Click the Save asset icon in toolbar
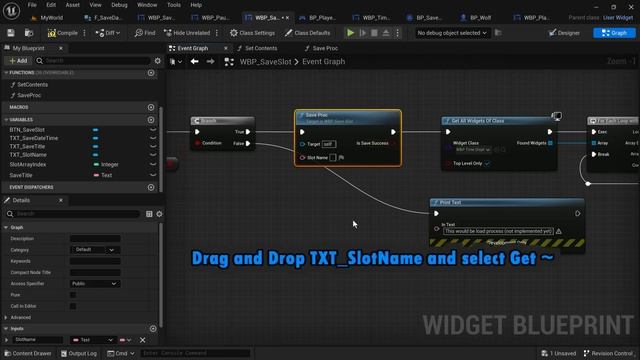Screen dimensions: 640x360 point(11,33)
